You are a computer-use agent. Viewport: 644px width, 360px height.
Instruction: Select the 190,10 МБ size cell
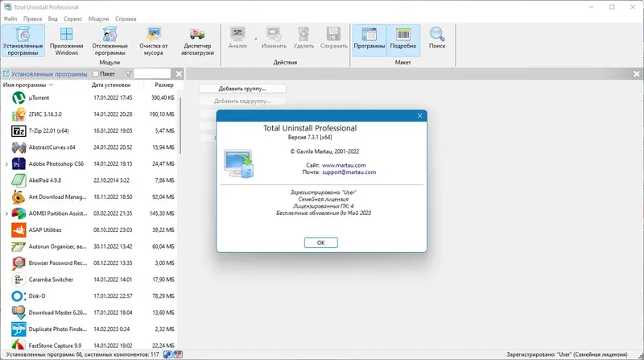tap(162, 114)
